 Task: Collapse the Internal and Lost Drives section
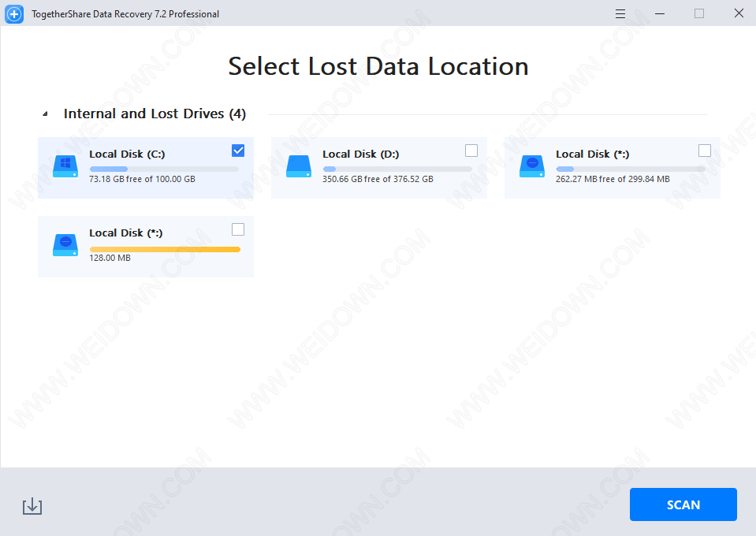pyautogui.click(x=45, y=114)
